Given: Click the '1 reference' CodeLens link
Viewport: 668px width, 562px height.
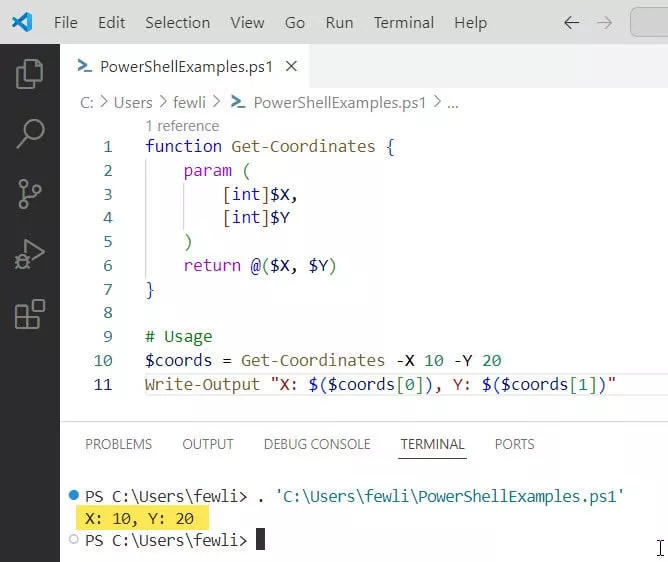Looking at the screenshot, I should (182, 126).
